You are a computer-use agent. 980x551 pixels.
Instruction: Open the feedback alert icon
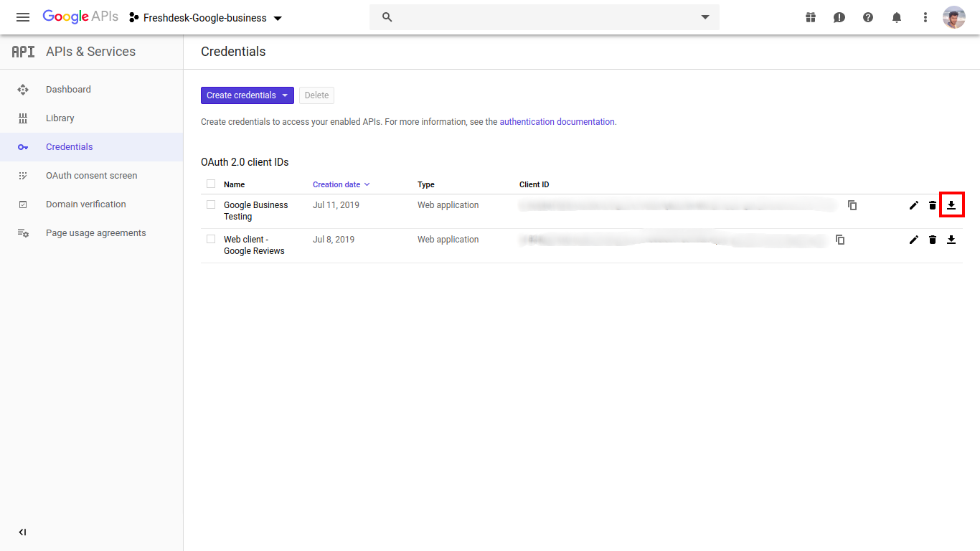click(x=839, y=17)
